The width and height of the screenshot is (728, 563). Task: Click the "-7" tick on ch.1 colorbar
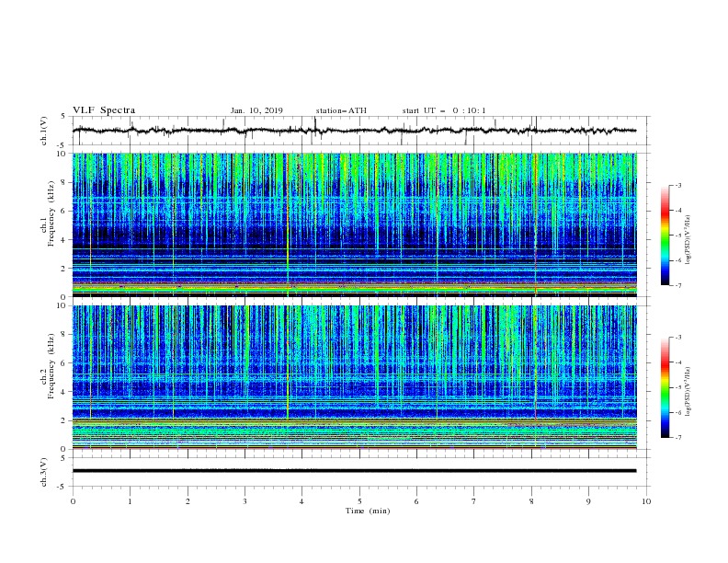pos(678,285)
